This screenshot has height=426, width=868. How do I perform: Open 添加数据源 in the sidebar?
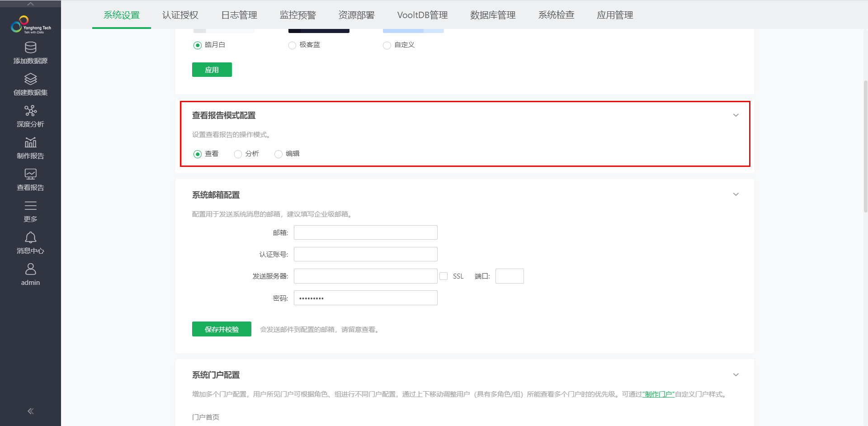click(x=30, y=53)
